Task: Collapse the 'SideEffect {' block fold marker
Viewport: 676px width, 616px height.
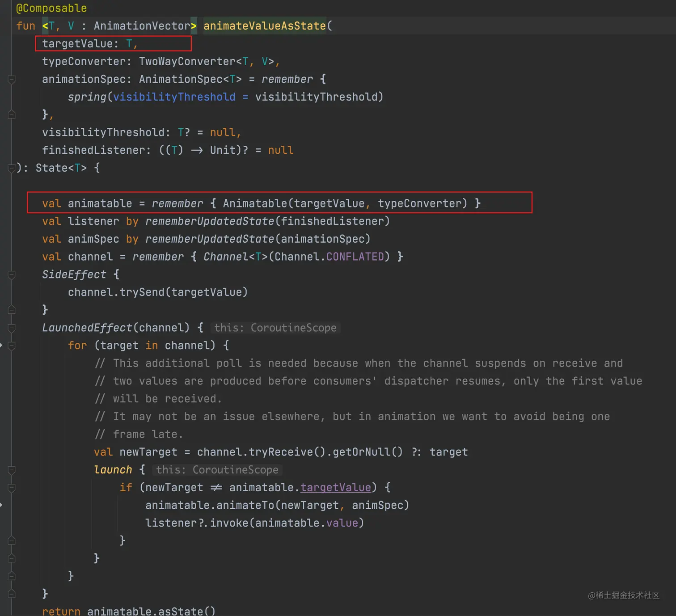Action: [x=12, y=274]
